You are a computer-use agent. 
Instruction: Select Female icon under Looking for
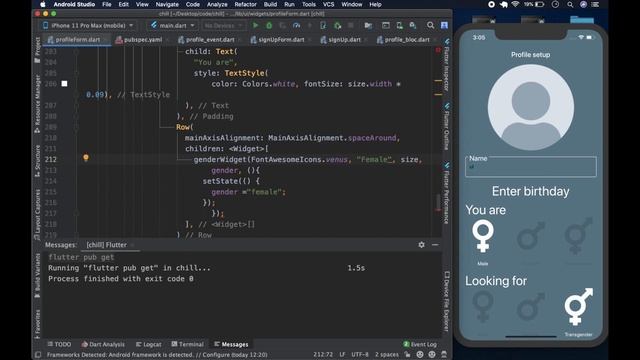click(x=483, y=307)
